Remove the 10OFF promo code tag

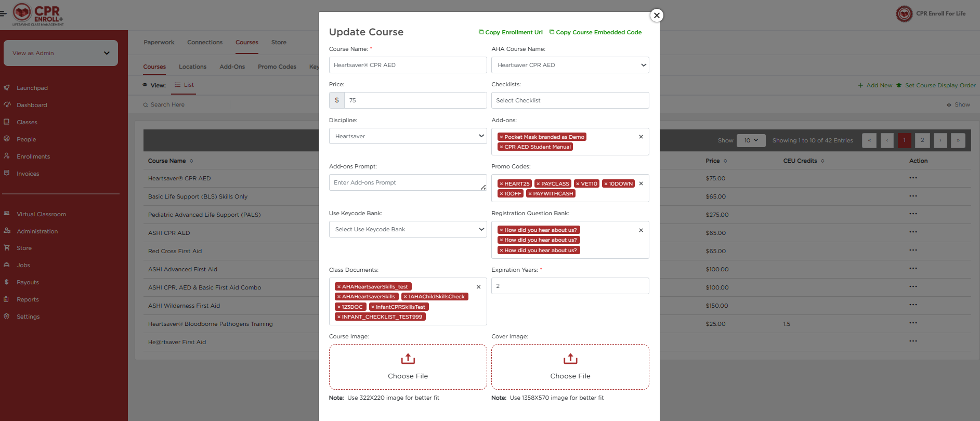pyautogui.click(x=501, y=194)
